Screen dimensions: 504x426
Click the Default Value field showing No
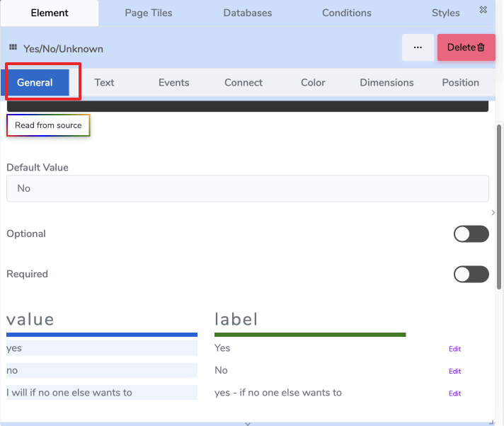point(248,188)
